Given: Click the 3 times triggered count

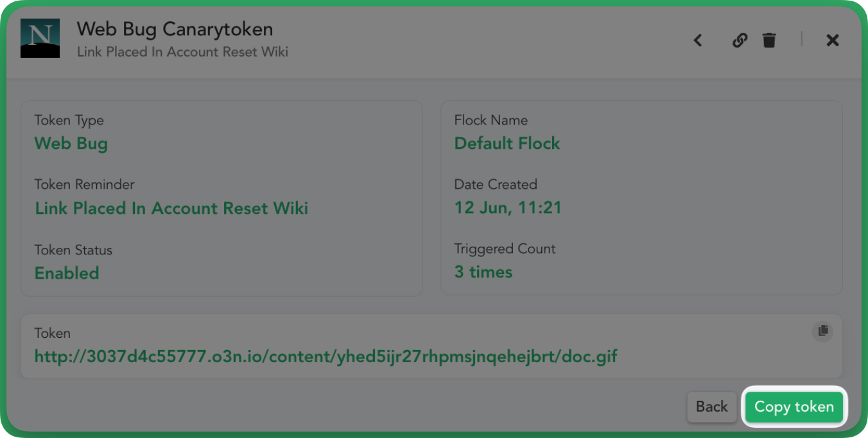Looking at the screenshot, I should [x=483, y=272].
